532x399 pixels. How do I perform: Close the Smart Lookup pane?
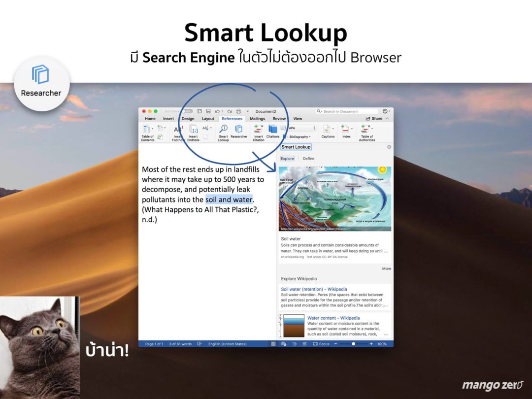(389, 147)
